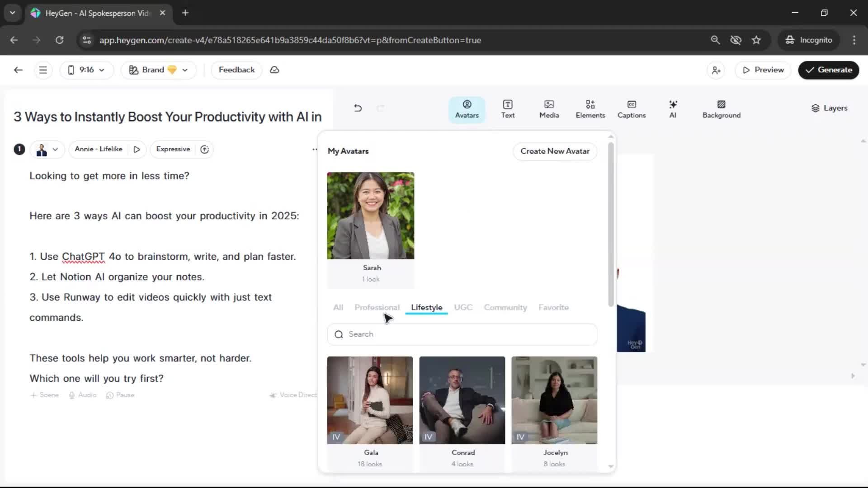Open the Text tool panel
This screenshot has width=868, height=488.
pos(508,109)
